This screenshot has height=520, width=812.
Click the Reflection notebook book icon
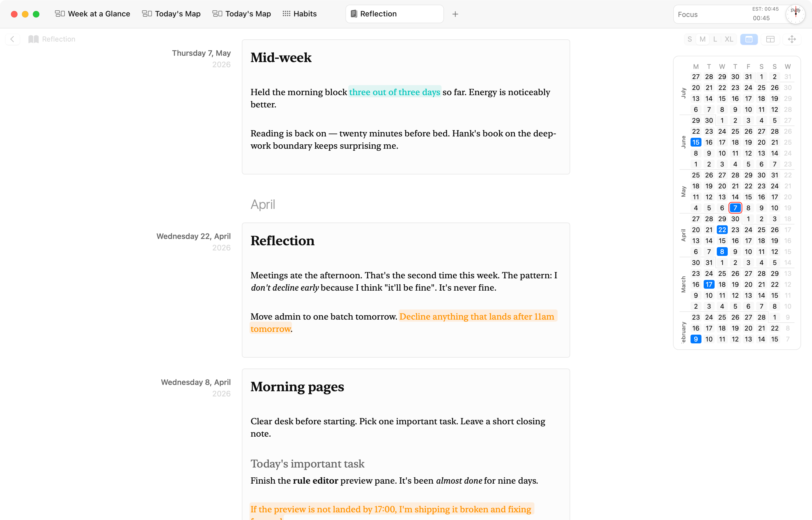(x=33, y=39)
